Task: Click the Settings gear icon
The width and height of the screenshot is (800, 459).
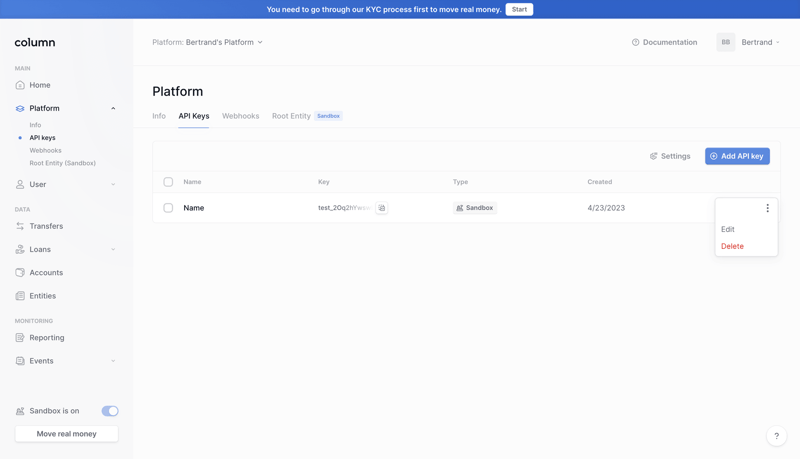Action: (654, 156)
